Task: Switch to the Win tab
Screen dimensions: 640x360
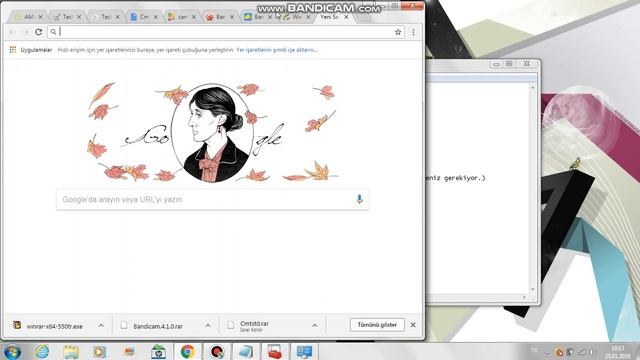Action: (296, 17)
